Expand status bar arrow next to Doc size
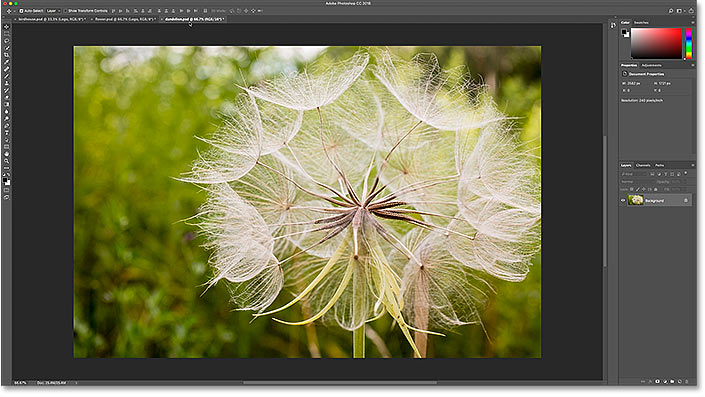 click(76, 383)
